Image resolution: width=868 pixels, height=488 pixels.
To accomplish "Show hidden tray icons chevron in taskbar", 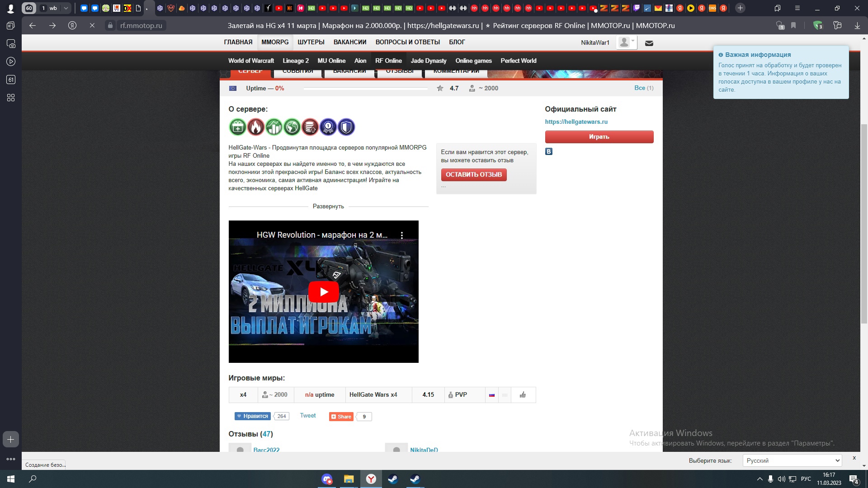I will click(x=759, y=479).
